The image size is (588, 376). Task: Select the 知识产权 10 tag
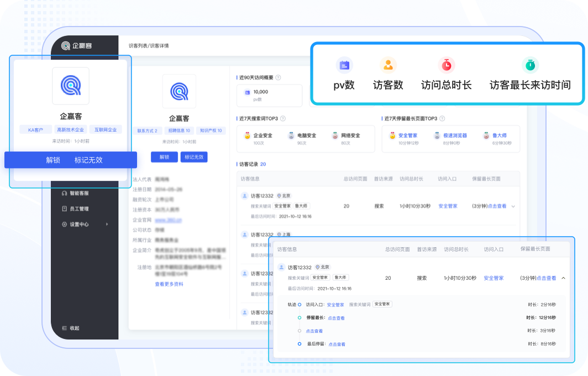[211, 130]
